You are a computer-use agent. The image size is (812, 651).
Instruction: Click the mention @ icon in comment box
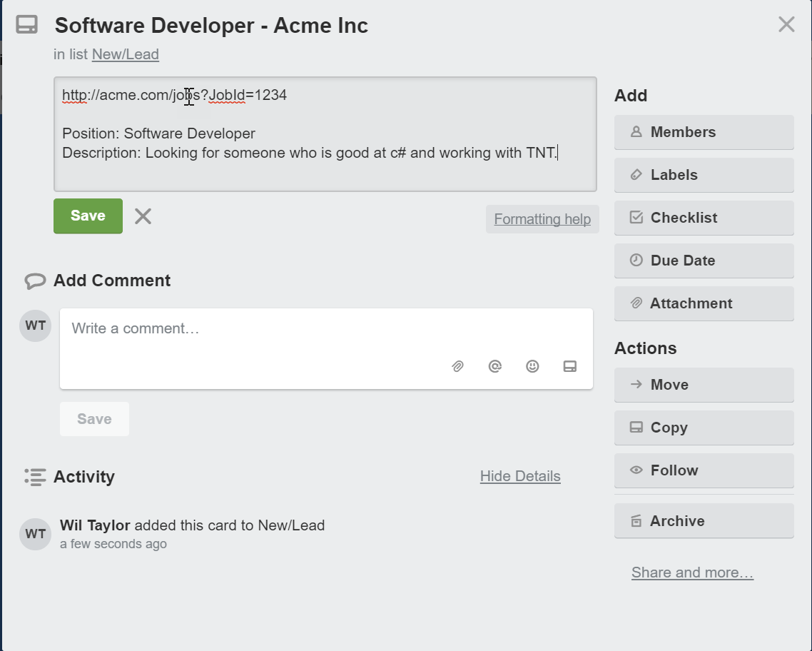pos(494,366)
